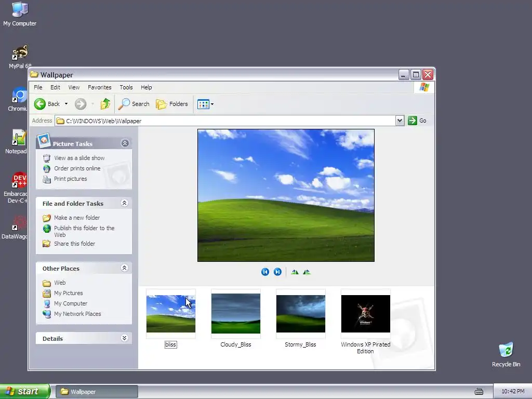
Task: Open the Edit menu
Action: [55, 87]
